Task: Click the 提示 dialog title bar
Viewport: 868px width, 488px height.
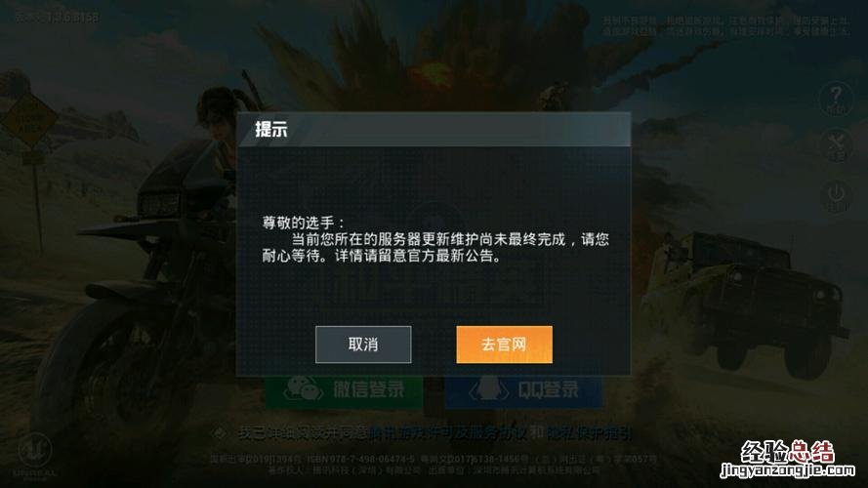Action: tap(434, 130)
